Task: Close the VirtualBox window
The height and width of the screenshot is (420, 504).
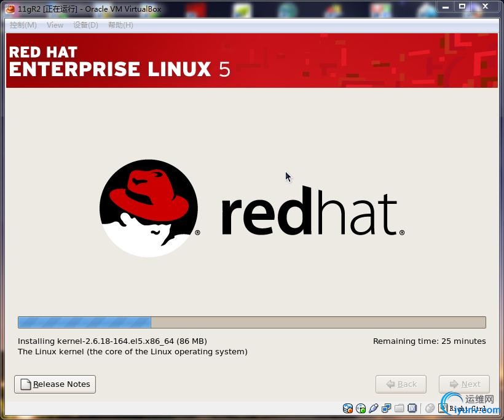Action: 486,7
